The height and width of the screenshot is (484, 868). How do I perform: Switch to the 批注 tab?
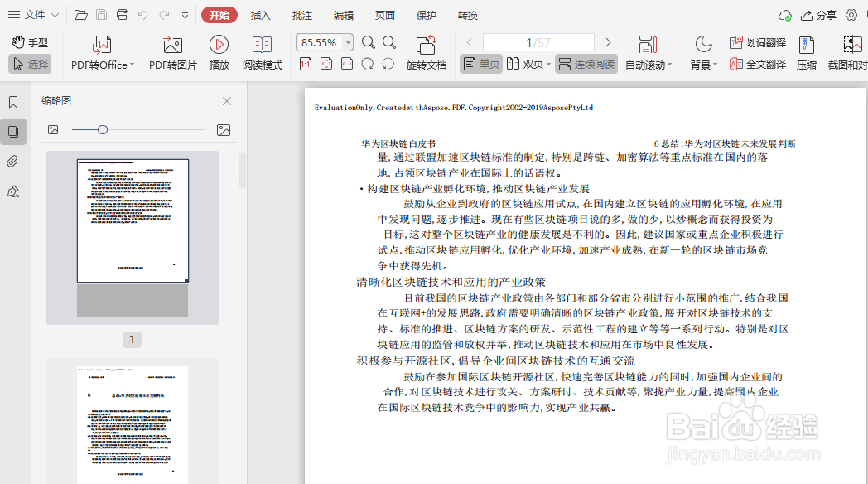coord(301,16)
